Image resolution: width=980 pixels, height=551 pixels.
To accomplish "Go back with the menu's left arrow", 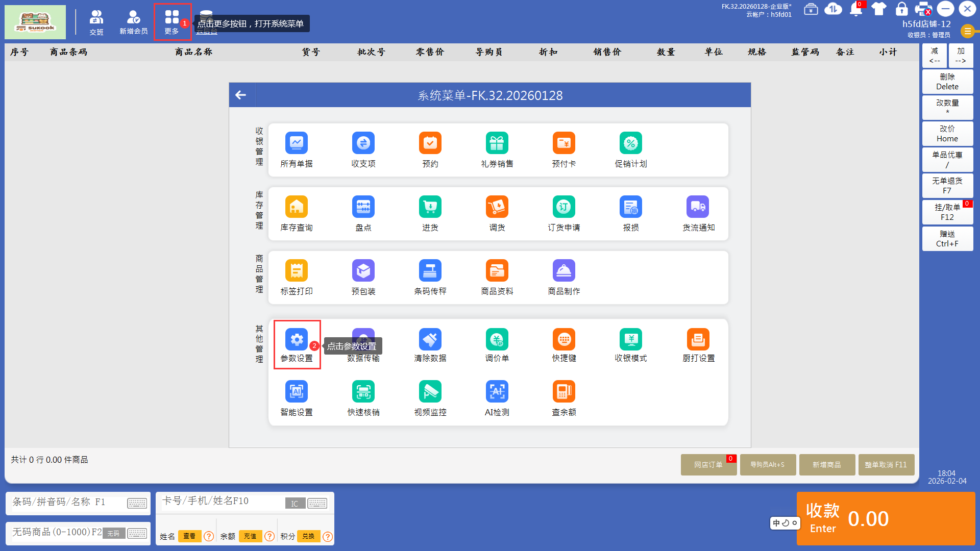I will (241, 95).
